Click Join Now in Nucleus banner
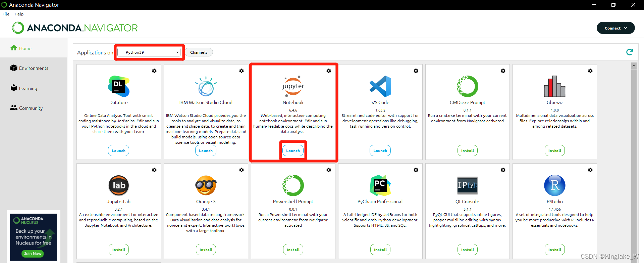 [33, 254]
